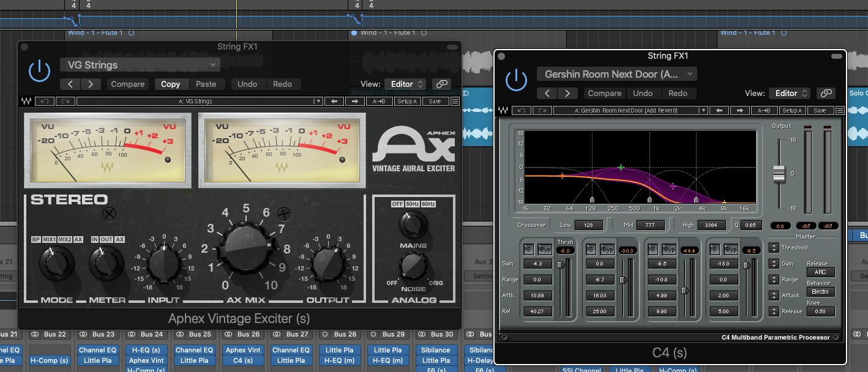Click Low crossover value 128 field
The image size is (868, 372).
pos(589,225)
